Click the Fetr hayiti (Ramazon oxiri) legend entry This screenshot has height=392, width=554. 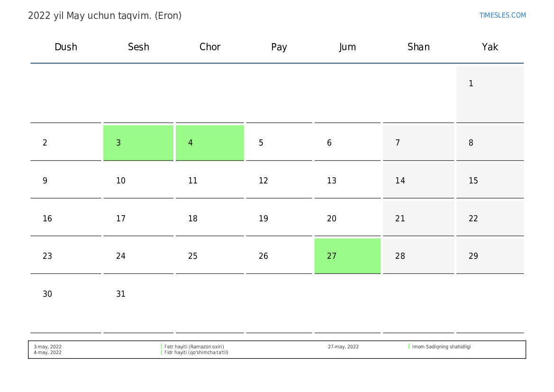[x=194, y=346]
